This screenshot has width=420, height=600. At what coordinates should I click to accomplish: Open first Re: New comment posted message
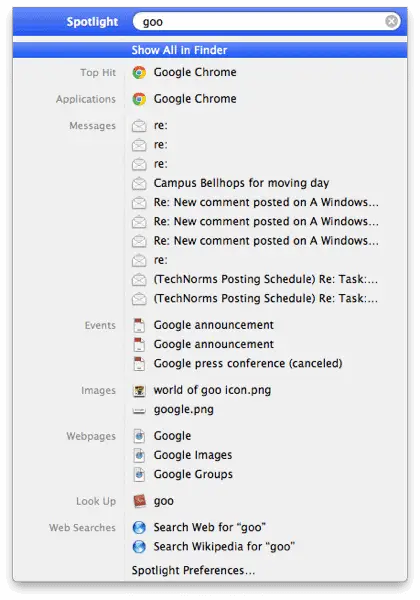point(266,202)
